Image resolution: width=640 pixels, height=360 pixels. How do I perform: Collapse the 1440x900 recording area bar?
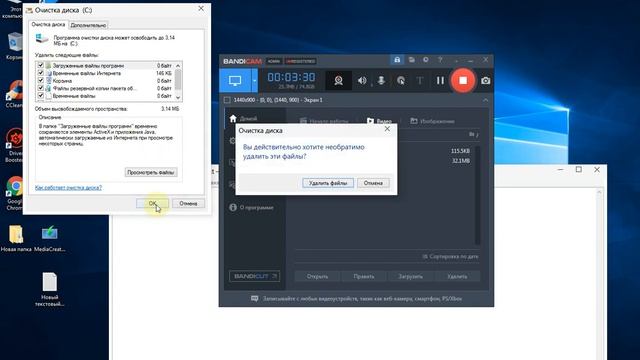tap(485, 100)
